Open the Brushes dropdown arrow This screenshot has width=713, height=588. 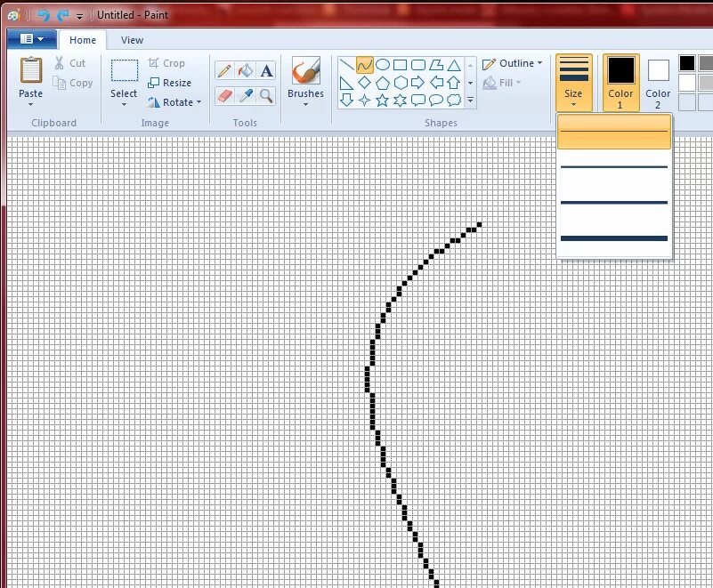pos(305,105)
